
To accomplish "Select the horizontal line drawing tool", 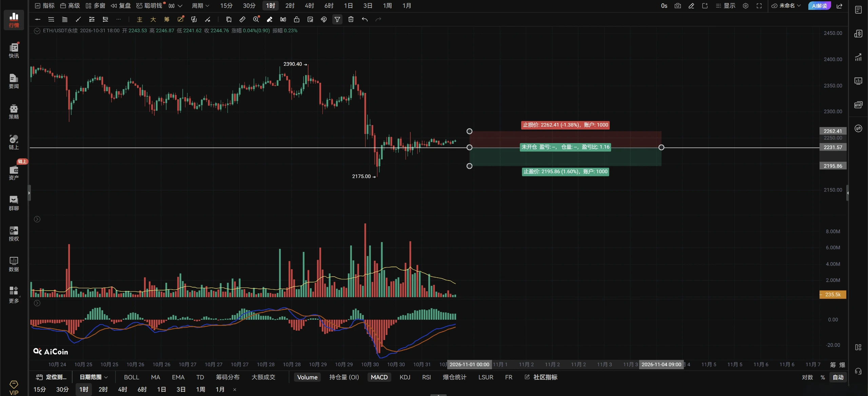I will click(38, 19).
